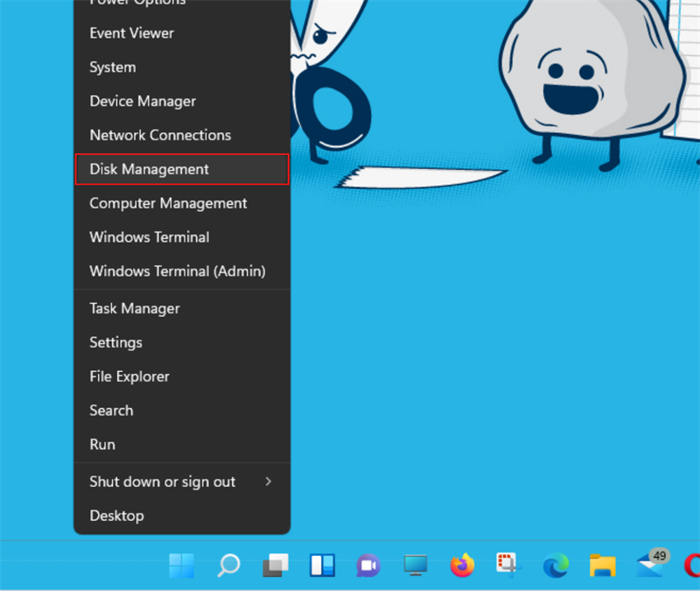700x591 pixels.
Task: Open Windows Terminal (Admin)
Action: [x=178, y=271]
